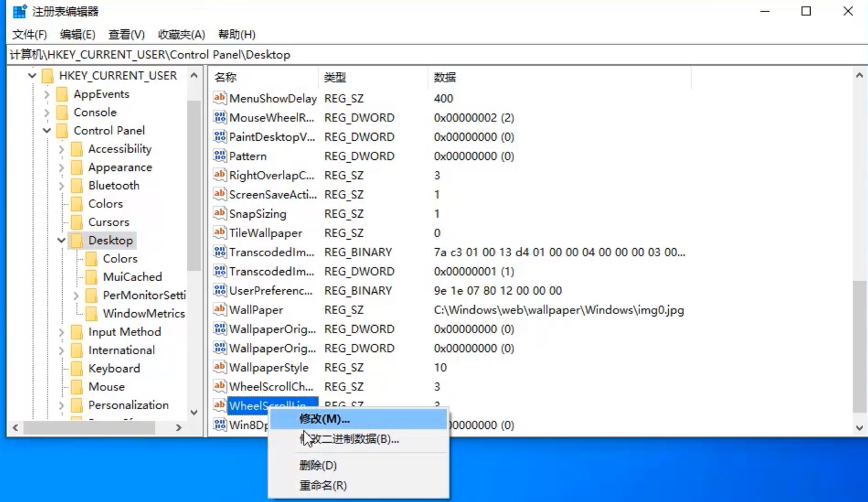Click the registry path address bar

[x=427, y=55]
